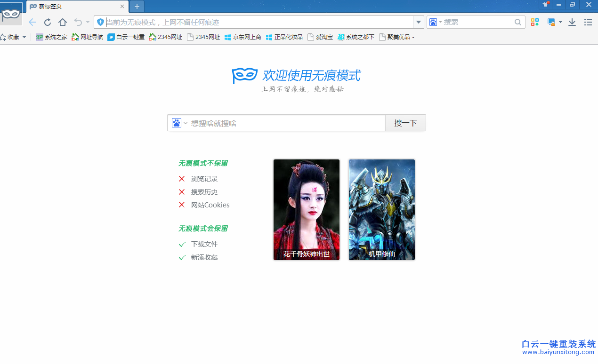Expand the address bar history dropdown
This screenshot has height=364, width=598.
pos(419,22)
